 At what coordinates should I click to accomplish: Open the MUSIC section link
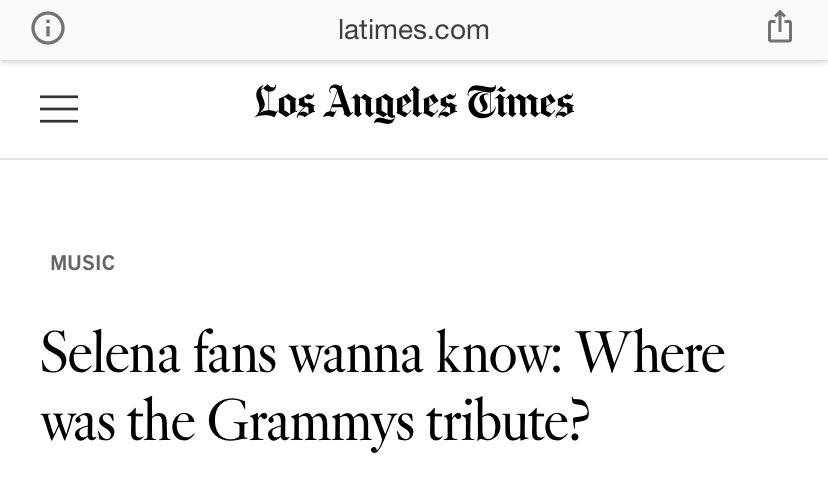coord(83,263)
